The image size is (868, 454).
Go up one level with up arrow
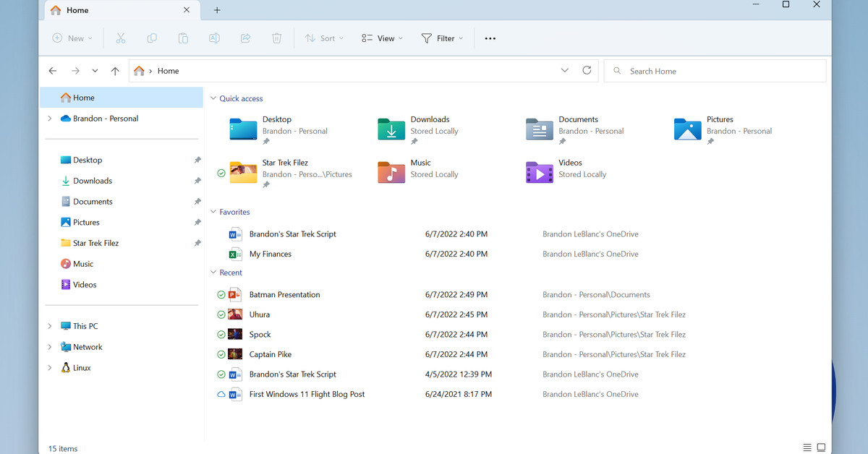(x=115, y=71)
